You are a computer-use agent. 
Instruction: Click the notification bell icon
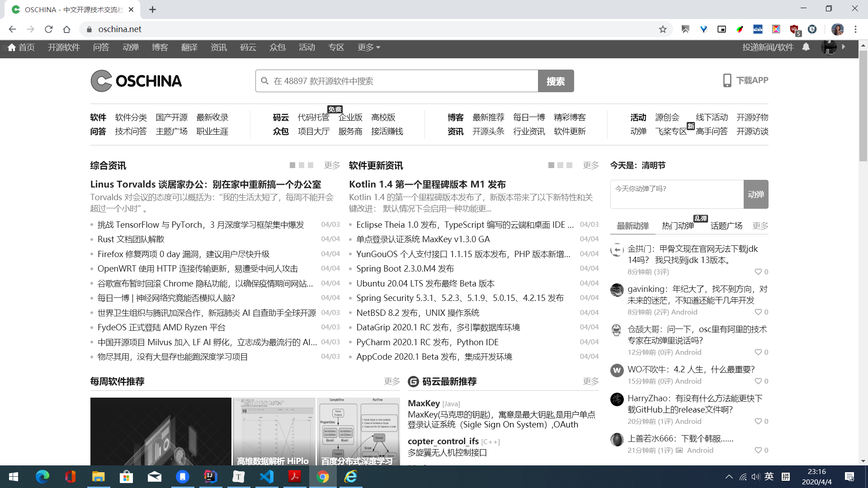(806, 47)
